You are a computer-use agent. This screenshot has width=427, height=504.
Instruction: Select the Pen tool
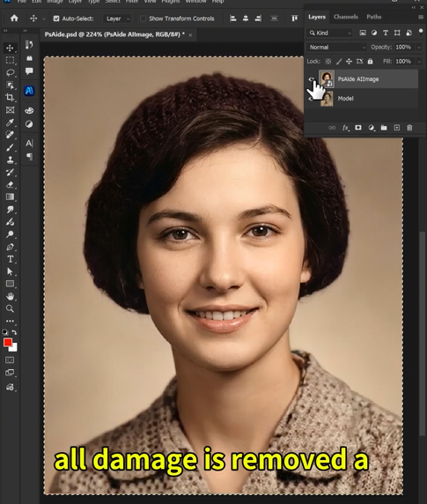click(x=10, y=247)
